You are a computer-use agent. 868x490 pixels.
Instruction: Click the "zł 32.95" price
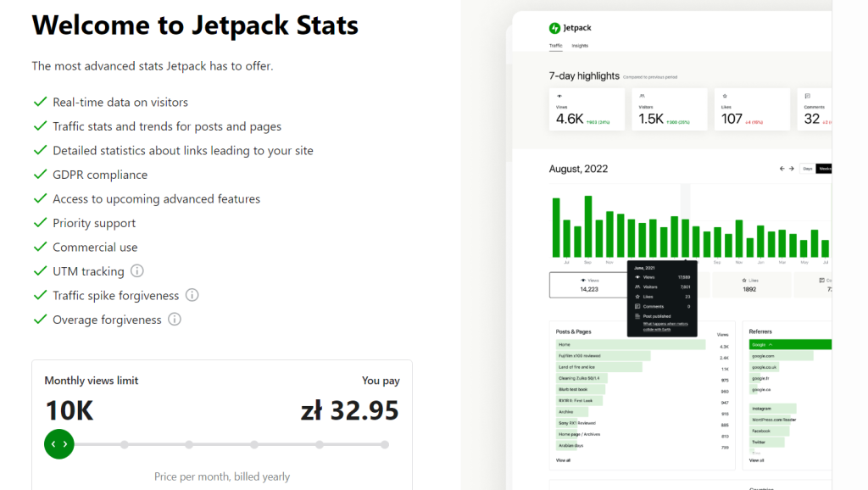(x=350, y=410)
